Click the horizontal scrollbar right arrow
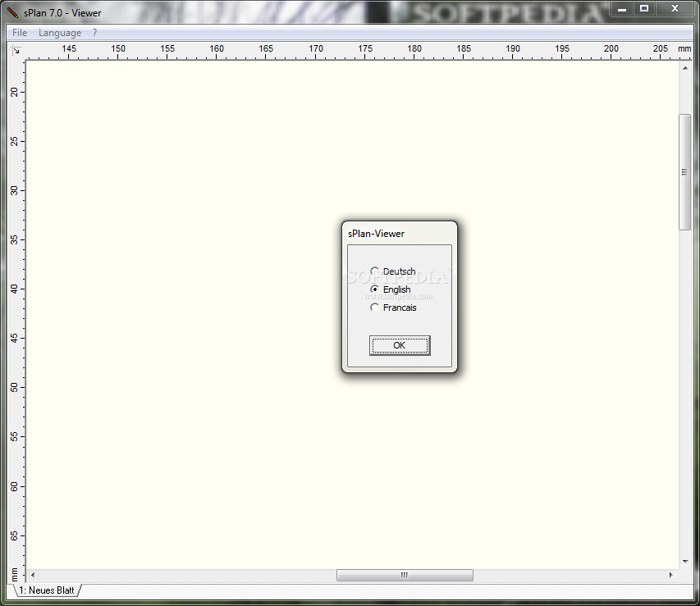Image resolution: width=700 pixels, height=606 pixels. pos(671,575)
